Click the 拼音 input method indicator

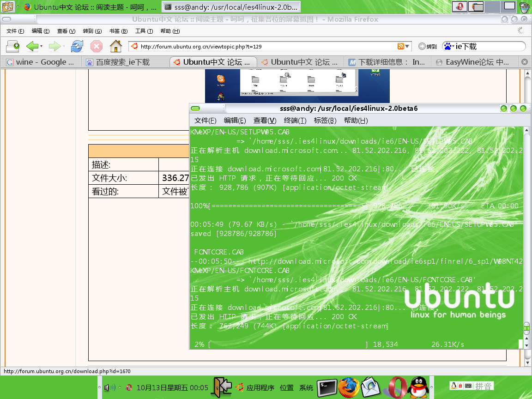[483, 386]
